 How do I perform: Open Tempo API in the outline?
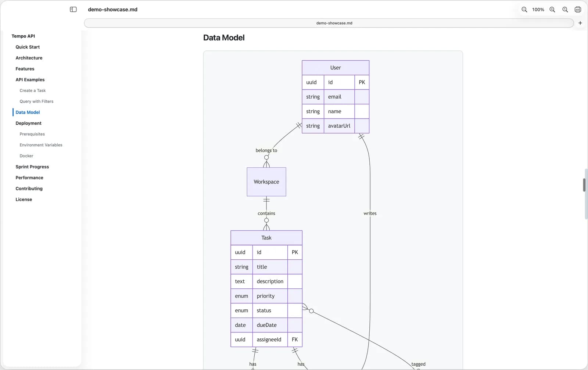23,36
